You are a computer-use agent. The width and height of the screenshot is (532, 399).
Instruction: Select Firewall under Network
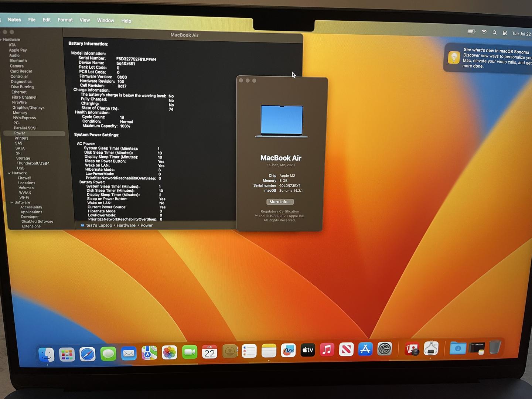[24, 178]
